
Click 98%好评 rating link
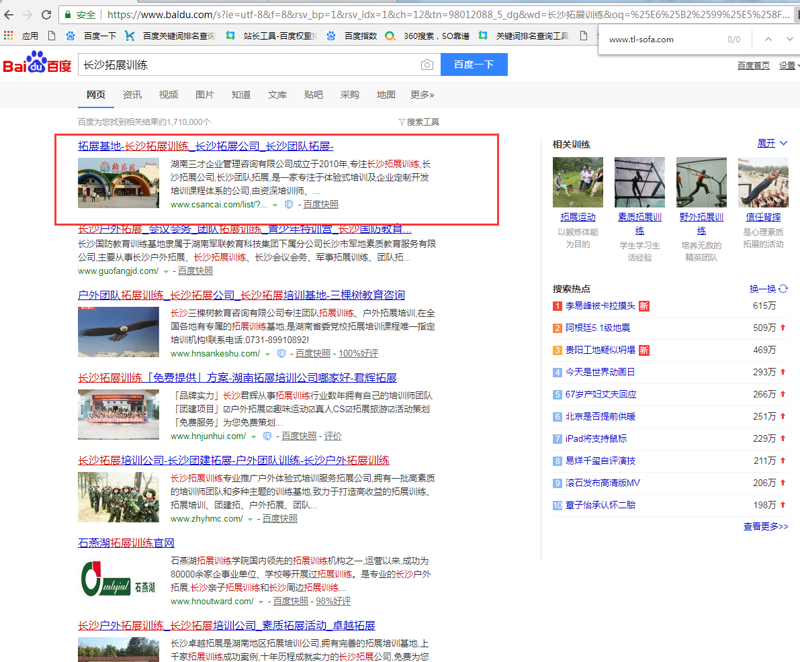pos(333,601)
